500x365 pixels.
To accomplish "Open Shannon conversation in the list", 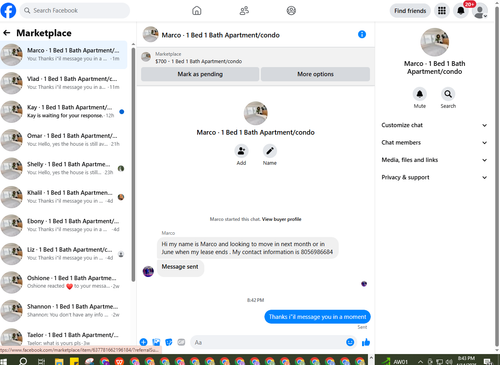I will point(63,311).
